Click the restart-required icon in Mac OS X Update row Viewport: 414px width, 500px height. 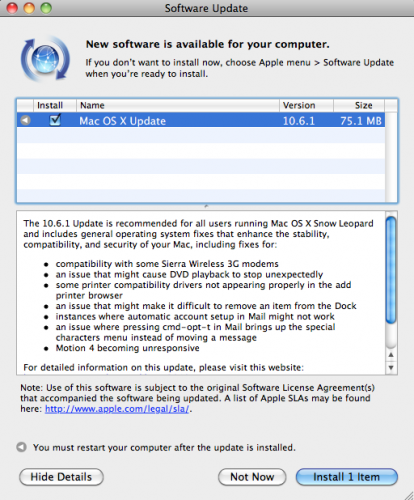coord(26,120)
